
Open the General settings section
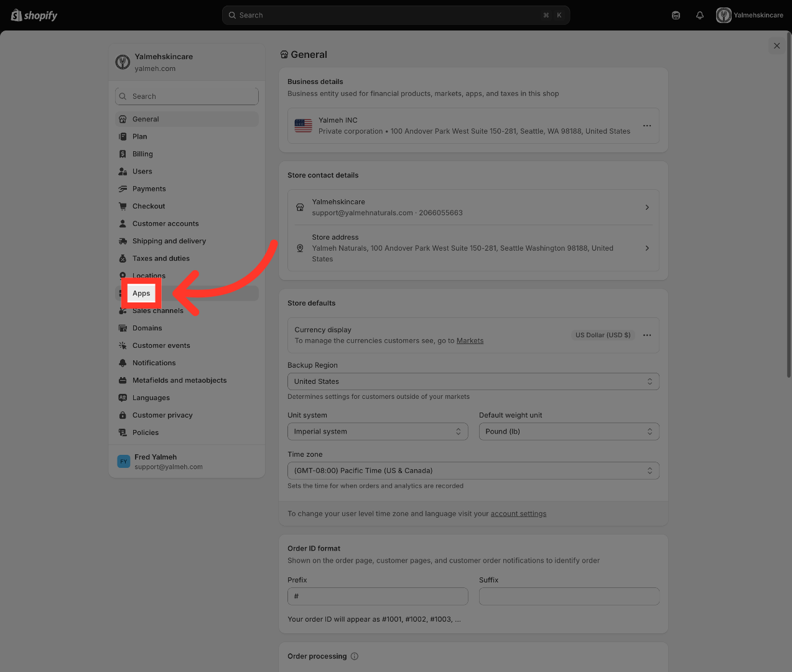(187, 119)
